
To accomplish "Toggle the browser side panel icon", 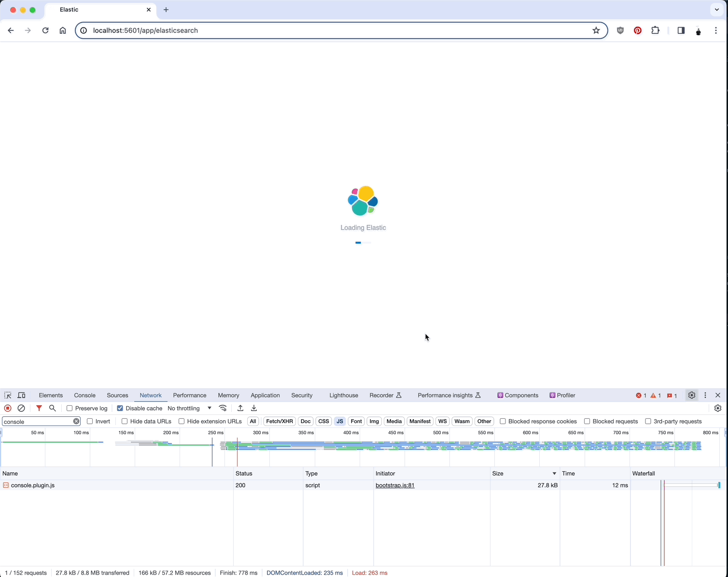I will pyautogui.click(x=681, y=30).
